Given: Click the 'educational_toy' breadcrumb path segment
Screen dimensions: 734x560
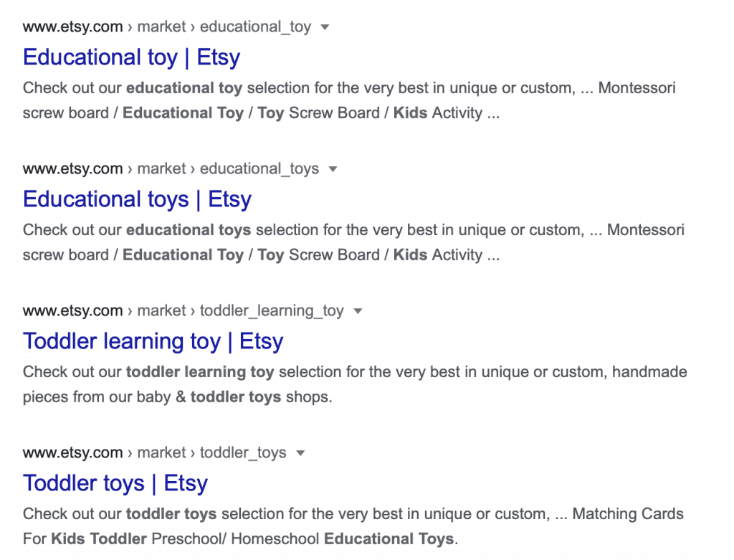Looking at the screenshot, I should [x=255, y=27].
